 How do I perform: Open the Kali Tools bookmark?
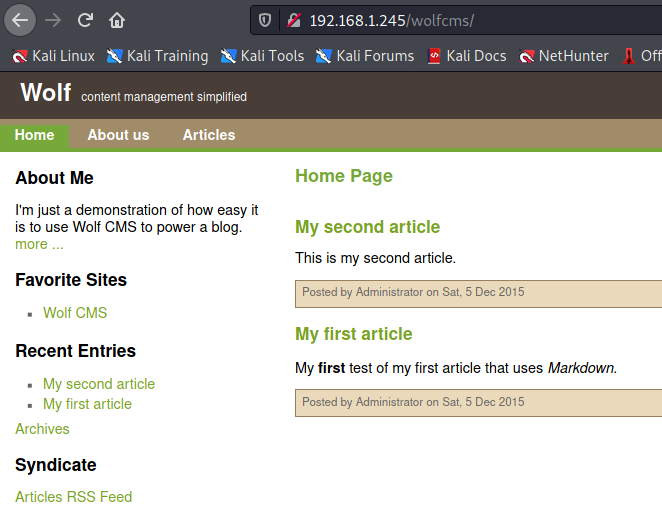click(263, 56)
